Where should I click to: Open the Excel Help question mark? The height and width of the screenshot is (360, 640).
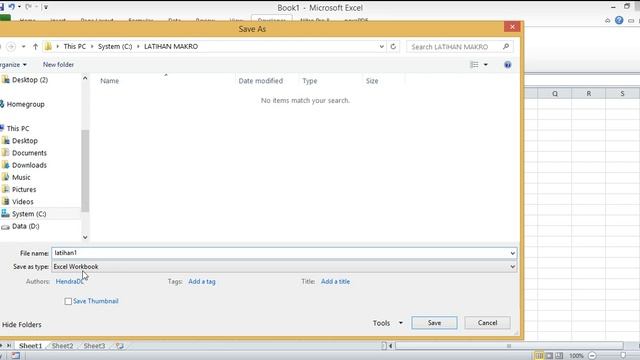(x=619, y=20)
